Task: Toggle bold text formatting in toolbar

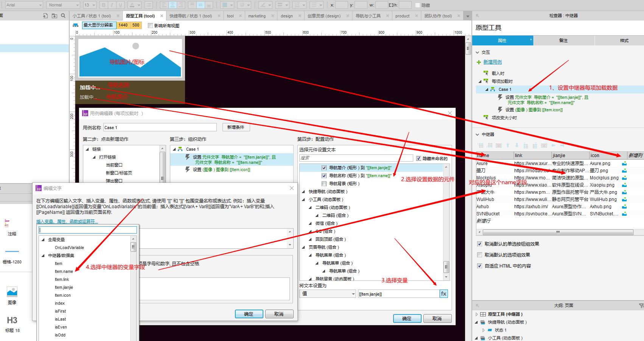Action: click(x=104, y=5)
